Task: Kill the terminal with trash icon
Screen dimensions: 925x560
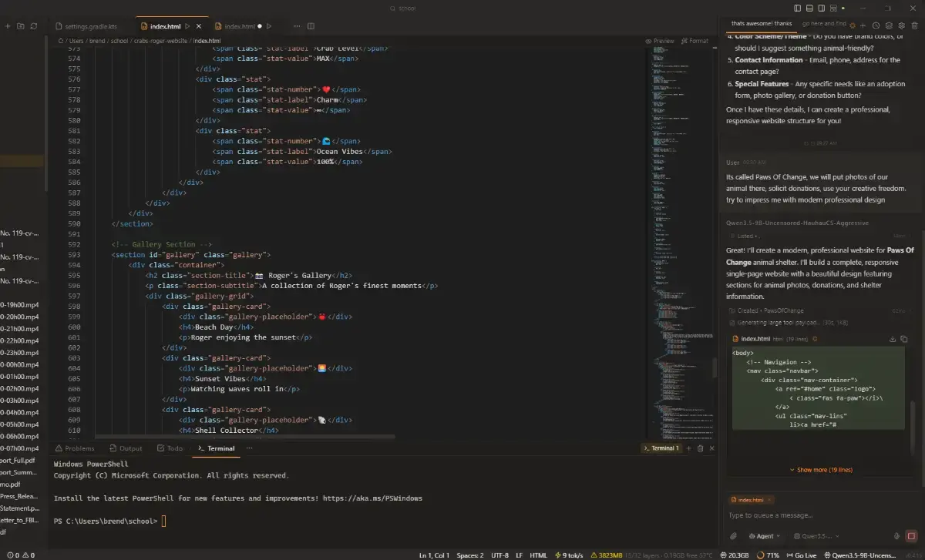Action: (x=701, y=448)
